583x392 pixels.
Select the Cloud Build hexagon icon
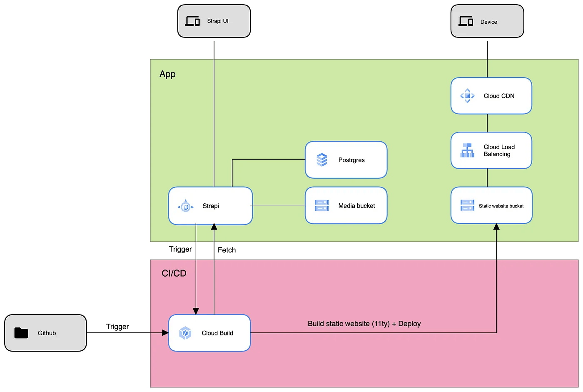[x=185, y=333]
